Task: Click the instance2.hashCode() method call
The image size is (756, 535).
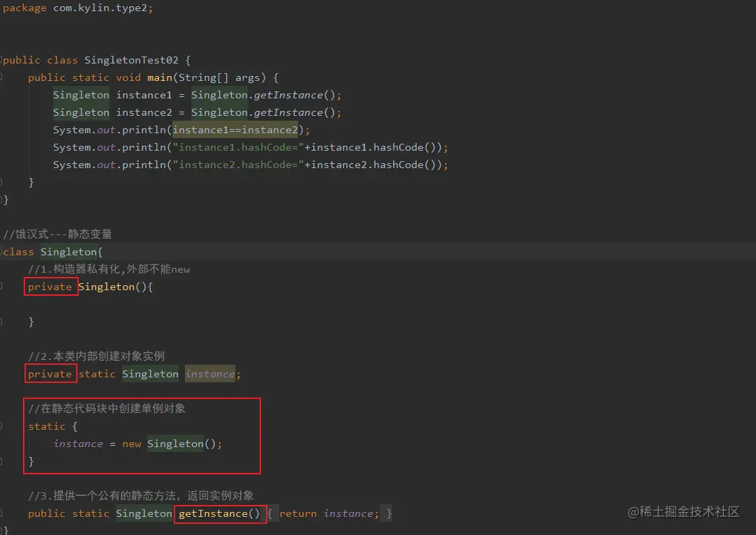Action: [373, 165]
